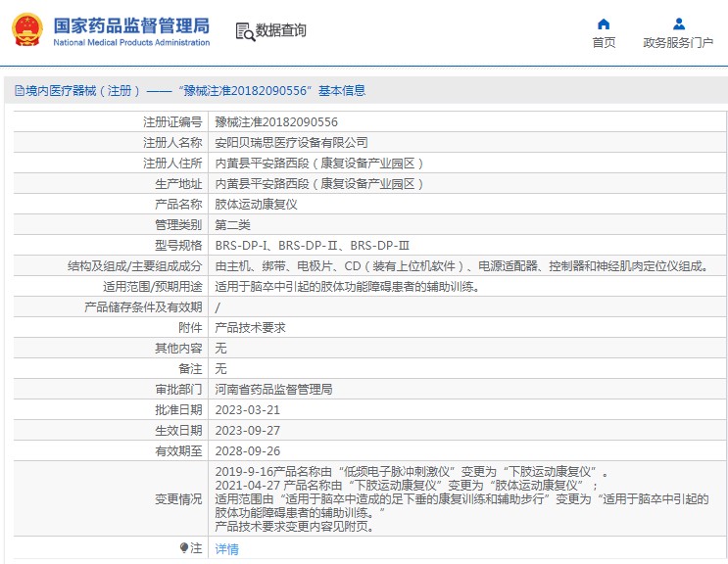This screenshot has width=728, height=564.
Task: Click the 生效日期 label
Action: [178, 431]
